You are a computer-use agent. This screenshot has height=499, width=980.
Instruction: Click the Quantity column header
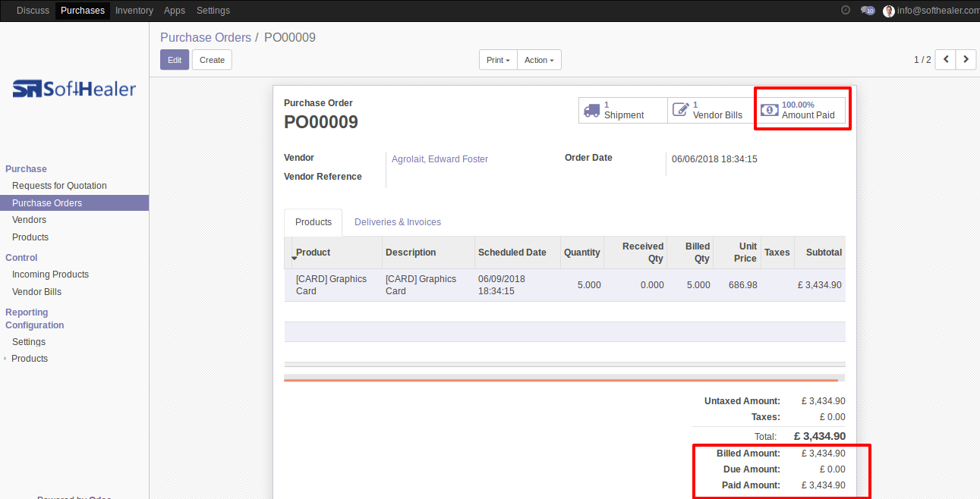click(x=582, y=253)
